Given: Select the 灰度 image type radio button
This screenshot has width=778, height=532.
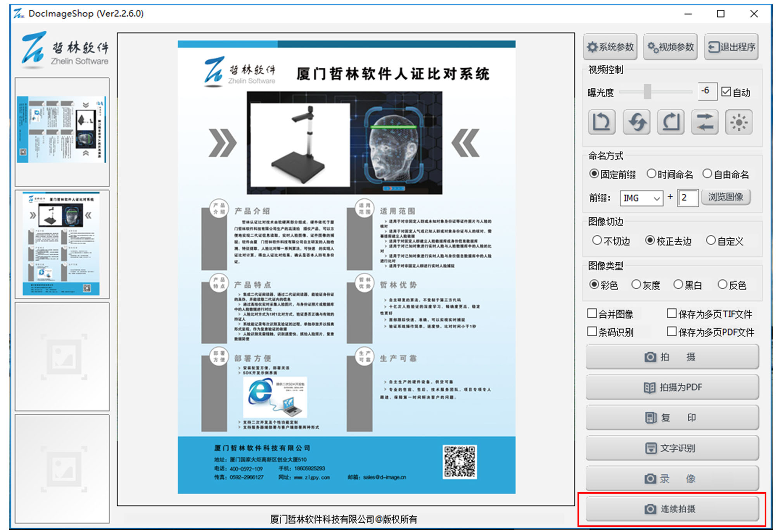Looking at the screenshot, I should (x=636, y=284).
